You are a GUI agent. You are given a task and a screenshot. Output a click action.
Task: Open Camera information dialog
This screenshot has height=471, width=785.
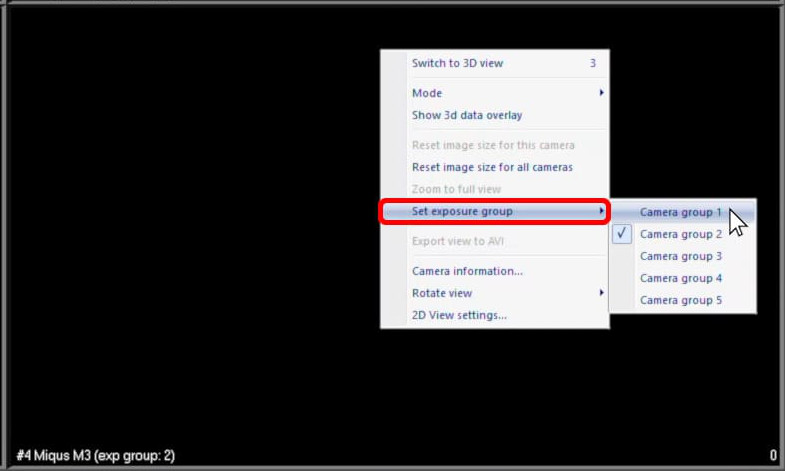(x=467, y=271)
